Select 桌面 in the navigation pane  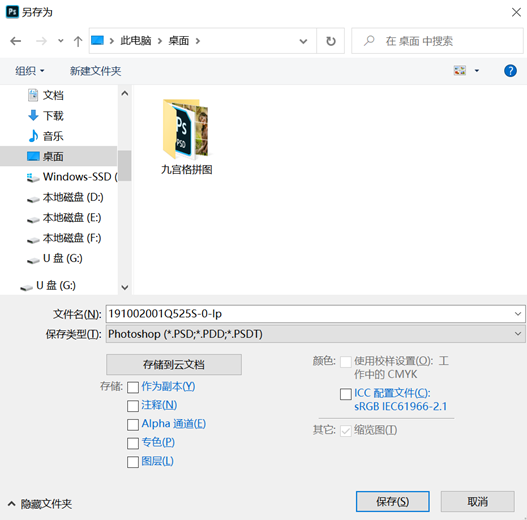[x=58, y=156]
